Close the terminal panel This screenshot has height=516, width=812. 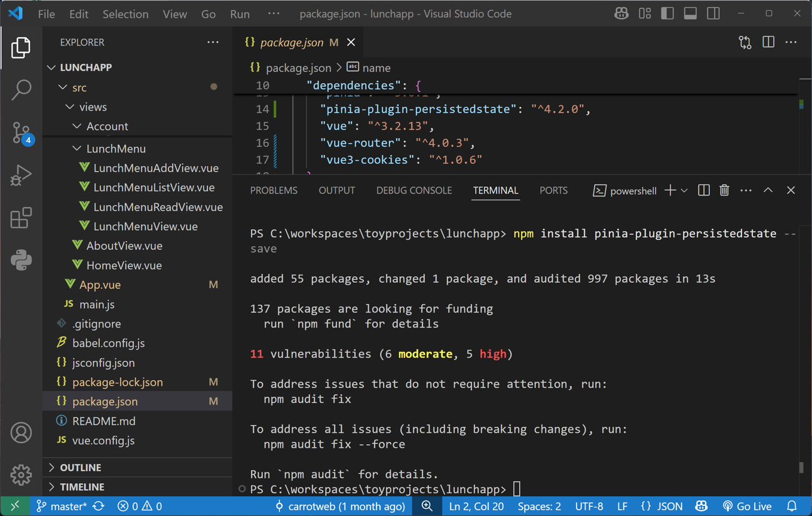click(x=790, y=191)
